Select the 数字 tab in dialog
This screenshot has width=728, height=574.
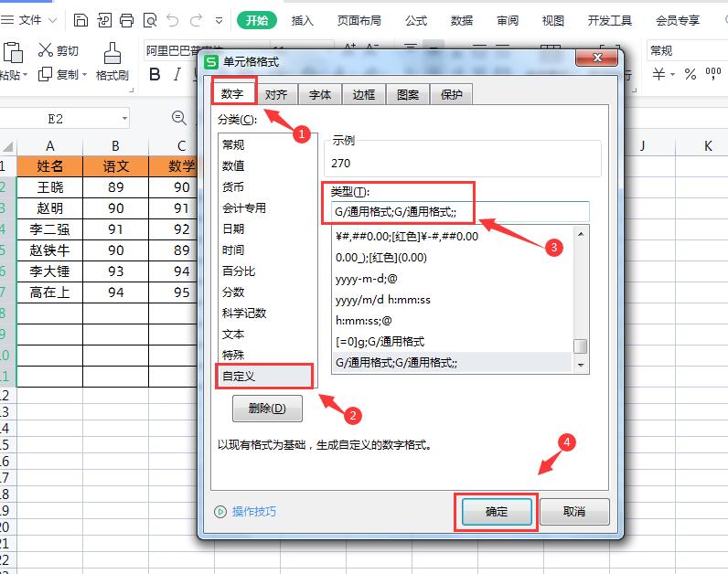tap(232, 94)
